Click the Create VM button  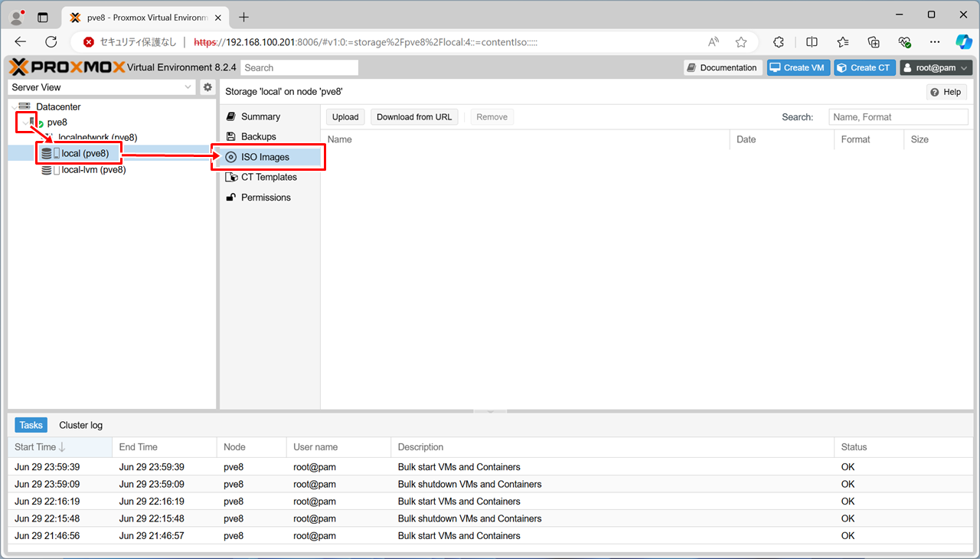click(798, 67)
